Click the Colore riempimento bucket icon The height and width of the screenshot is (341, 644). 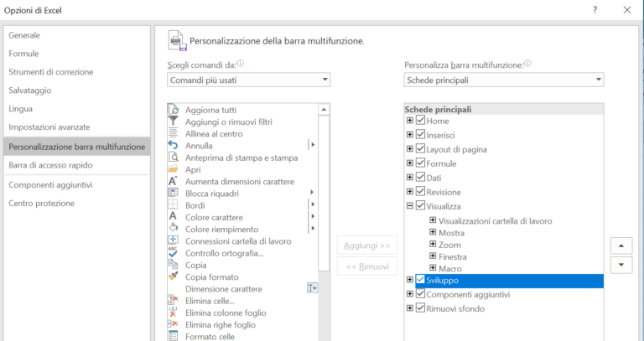coord(174,229)
